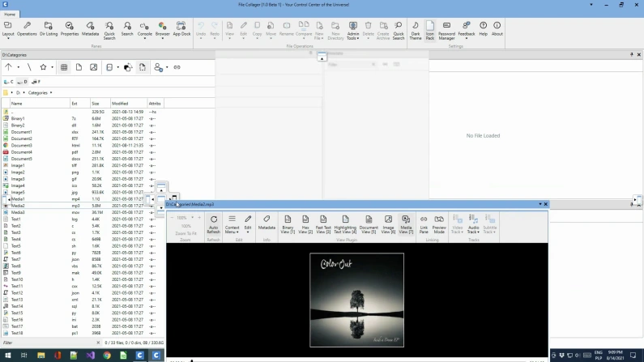
Task: Open the Dir Listing pane
Action: 49,29
